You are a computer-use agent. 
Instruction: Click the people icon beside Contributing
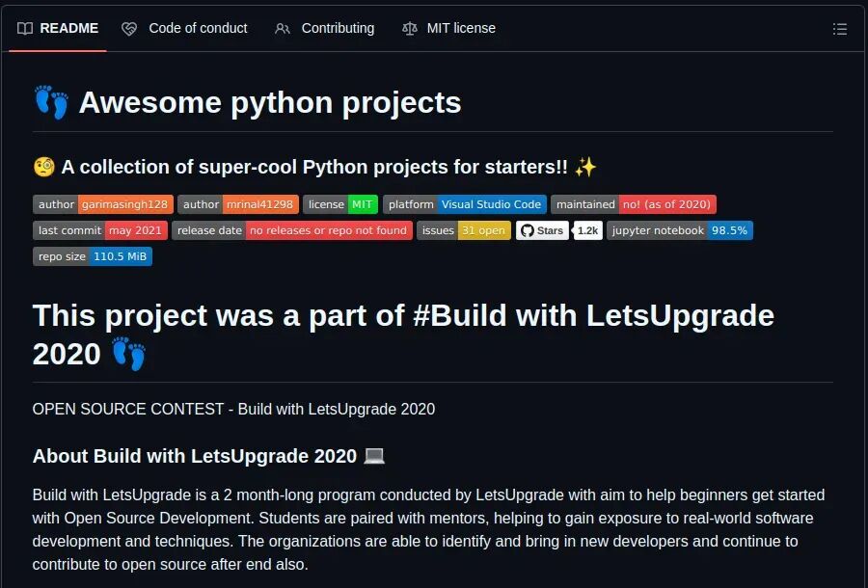coord(282,29)
